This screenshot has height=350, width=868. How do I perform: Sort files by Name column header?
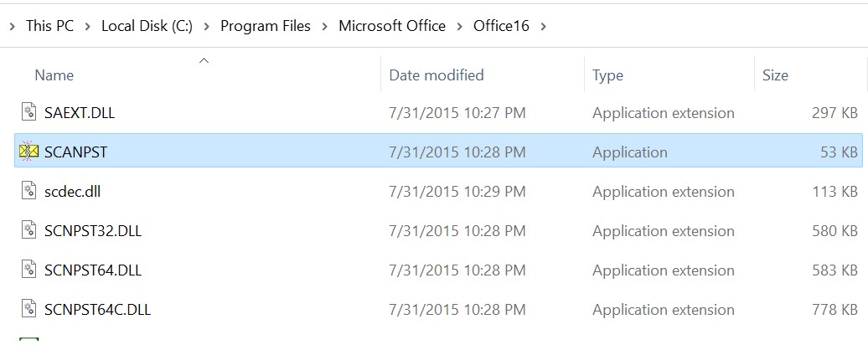pos(54,75)
